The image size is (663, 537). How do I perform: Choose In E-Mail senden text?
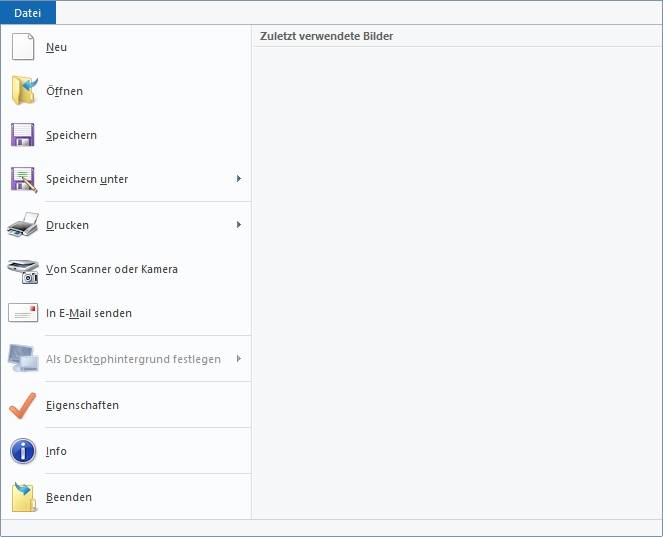pos(89,313)
